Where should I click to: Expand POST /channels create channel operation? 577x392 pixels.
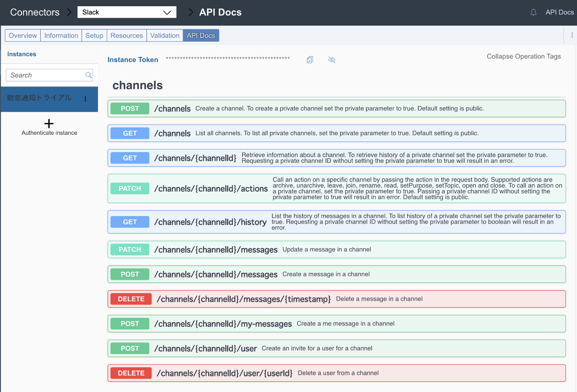(x=336, y=108)
